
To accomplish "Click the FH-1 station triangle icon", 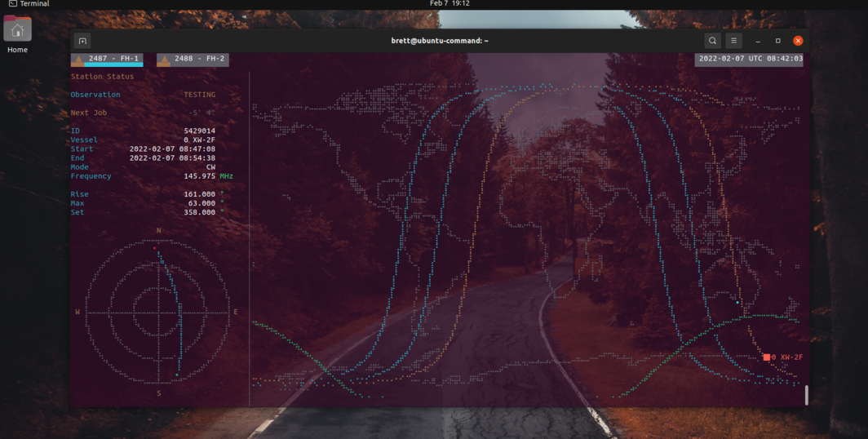I will 78,60.
